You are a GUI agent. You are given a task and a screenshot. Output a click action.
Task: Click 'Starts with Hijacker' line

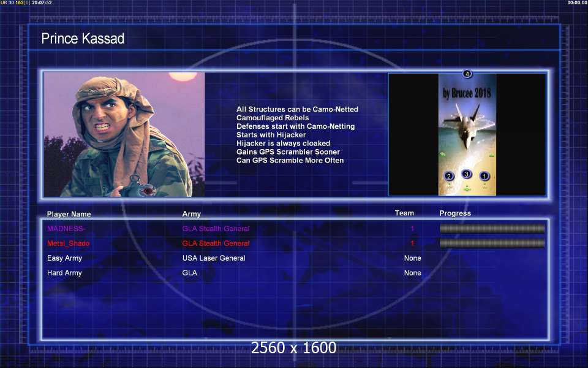click(x=271, y=135)
